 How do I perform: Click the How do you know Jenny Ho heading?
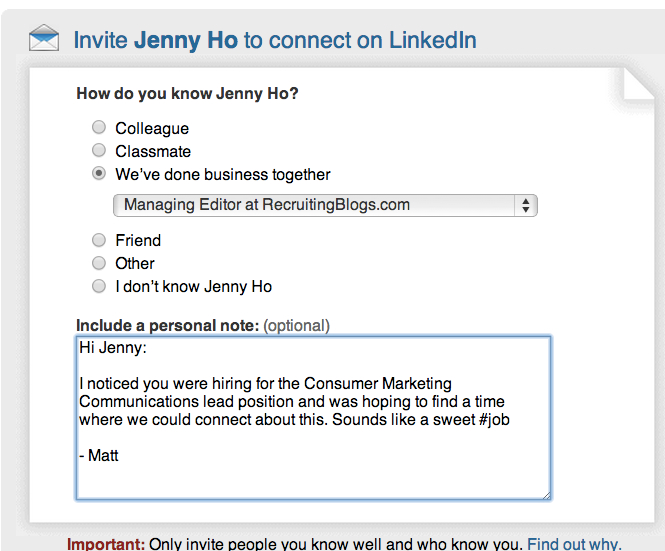[x=187, y=94]
